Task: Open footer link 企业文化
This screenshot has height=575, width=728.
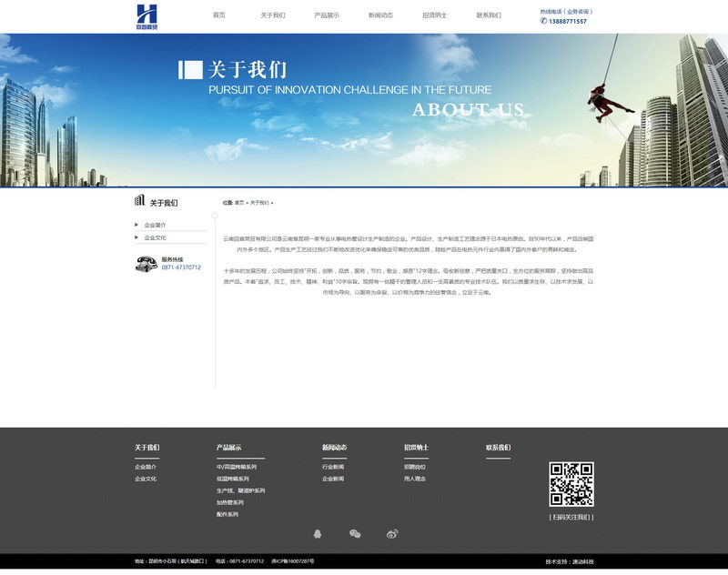Action: pyautogui.click(x=146, y=479)
